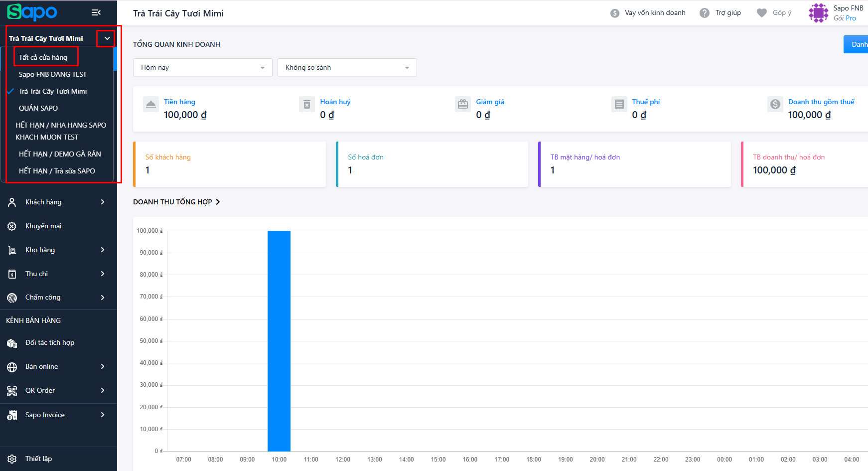Click the Thiết lập gear icon

point(12,459)
